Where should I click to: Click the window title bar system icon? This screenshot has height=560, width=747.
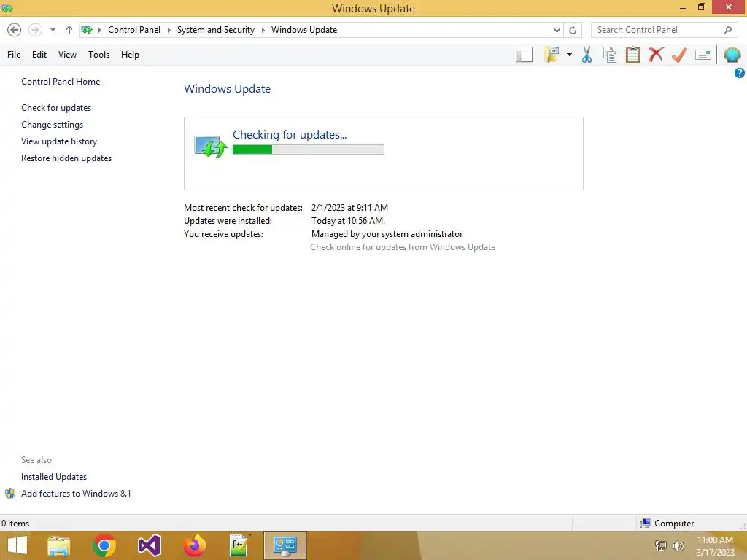click(x=7, y=8)
